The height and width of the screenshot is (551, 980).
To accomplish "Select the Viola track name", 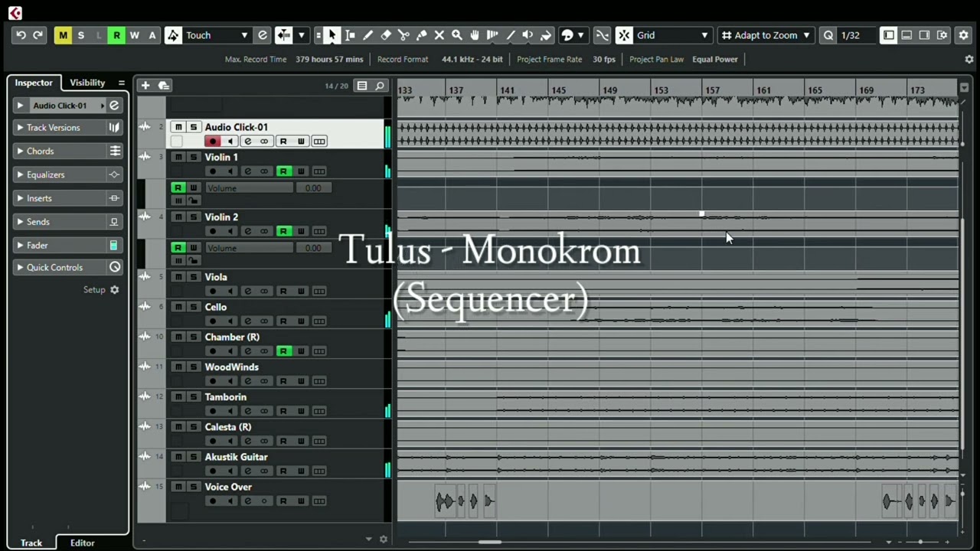I will [216, 277].
